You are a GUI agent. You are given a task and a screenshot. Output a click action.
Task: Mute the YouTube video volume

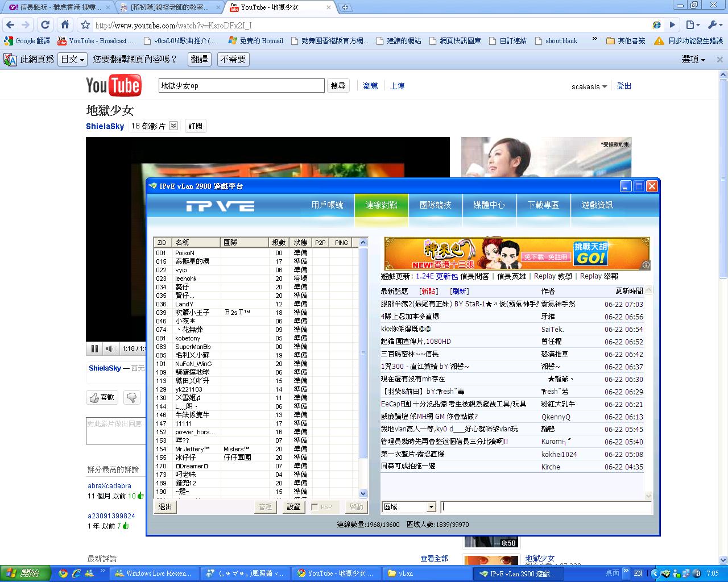pyautogui.click(x=110, y=348)
